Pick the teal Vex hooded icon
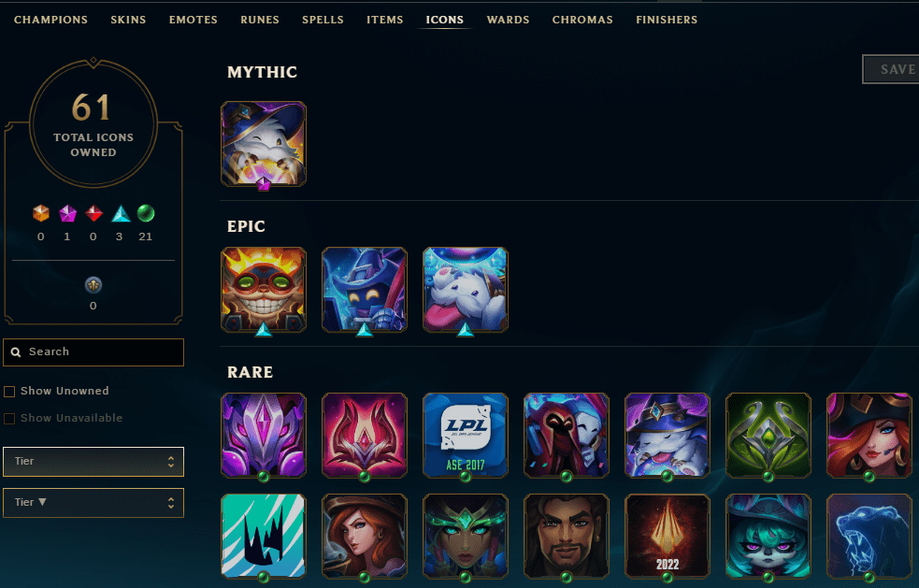 pos(768,536)
